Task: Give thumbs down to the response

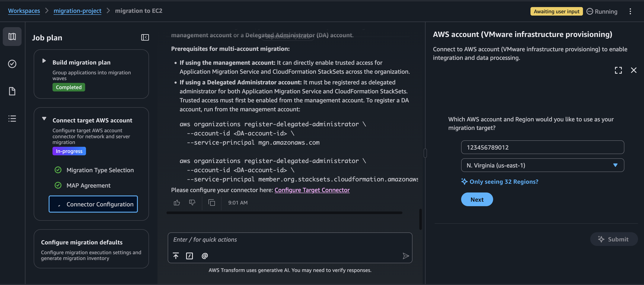Action: click(x=192, y=203)
